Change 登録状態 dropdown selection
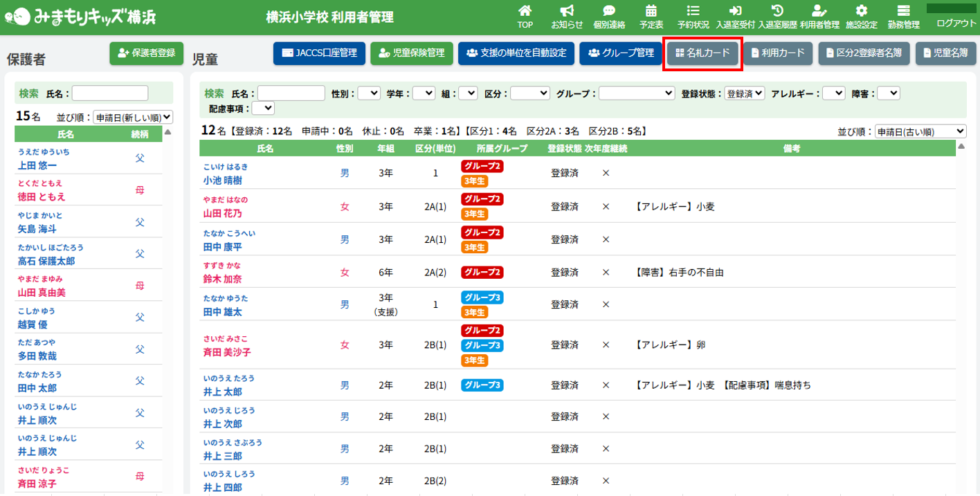 pos(745,93)
